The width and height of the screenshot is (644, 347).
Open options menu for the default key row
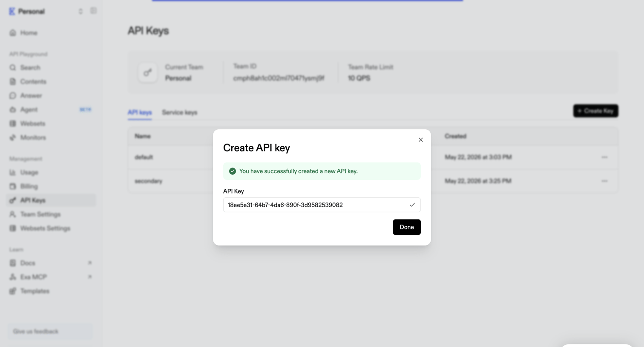point(604,157)
